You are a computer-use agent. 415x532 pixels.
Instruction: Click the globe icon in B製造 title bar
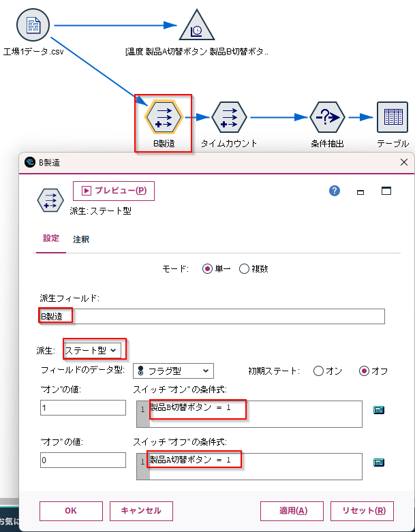(30, 162)
